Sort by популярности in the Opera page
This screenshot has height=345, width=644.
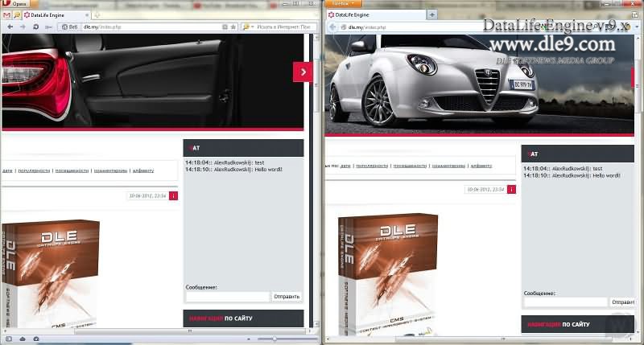(34, 170)
